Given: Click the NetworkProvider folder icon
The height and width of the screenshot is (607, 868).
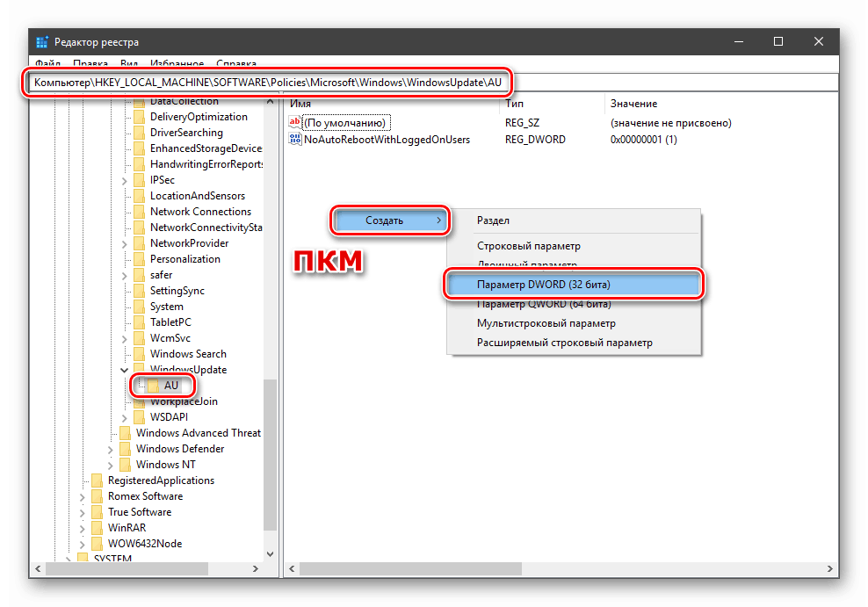Looking at the screenshot, I should pyautogui.click(x=140, y=243).
